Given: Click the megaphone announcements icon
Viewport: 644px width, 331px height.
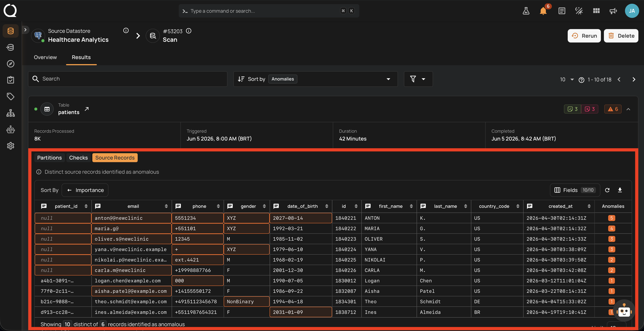Looking at the screenshot, I should point(613,11).
